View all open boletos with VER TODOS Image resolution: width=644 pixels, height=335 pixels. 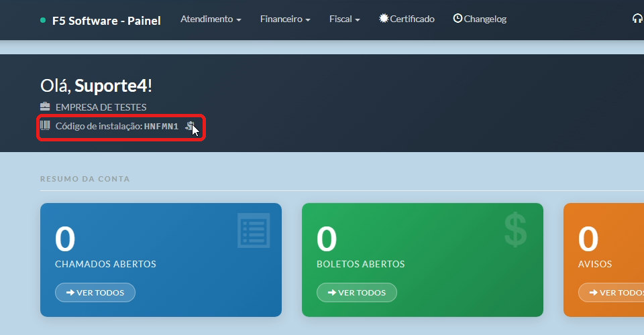357,292
